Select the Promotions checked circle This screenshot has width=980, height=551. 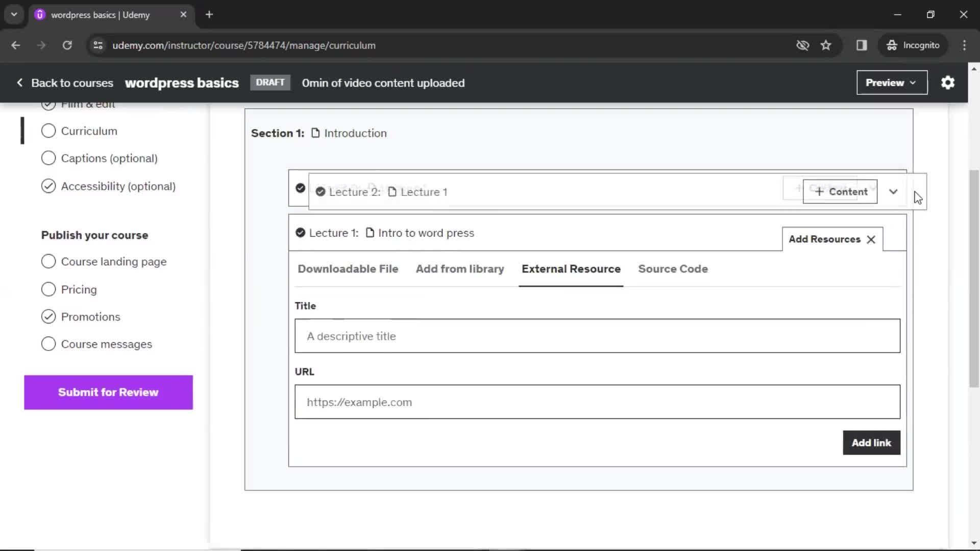(x=48, y=317)
